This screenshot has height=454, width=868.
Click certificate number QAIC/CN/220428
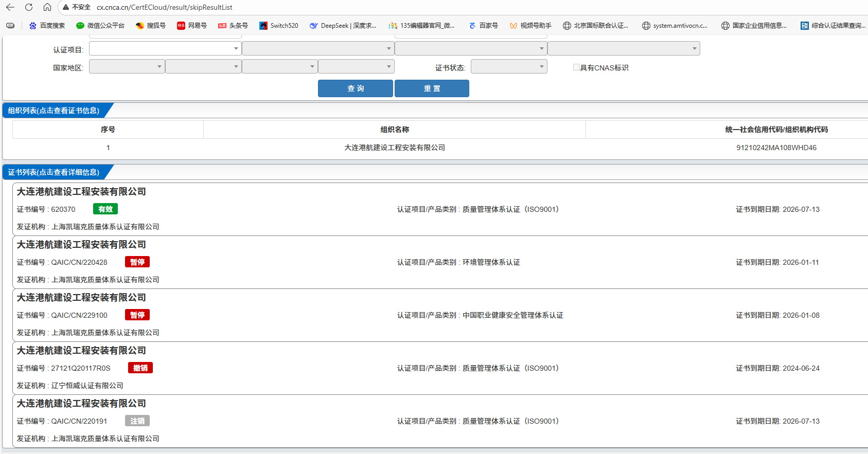(x=79, y=262)
